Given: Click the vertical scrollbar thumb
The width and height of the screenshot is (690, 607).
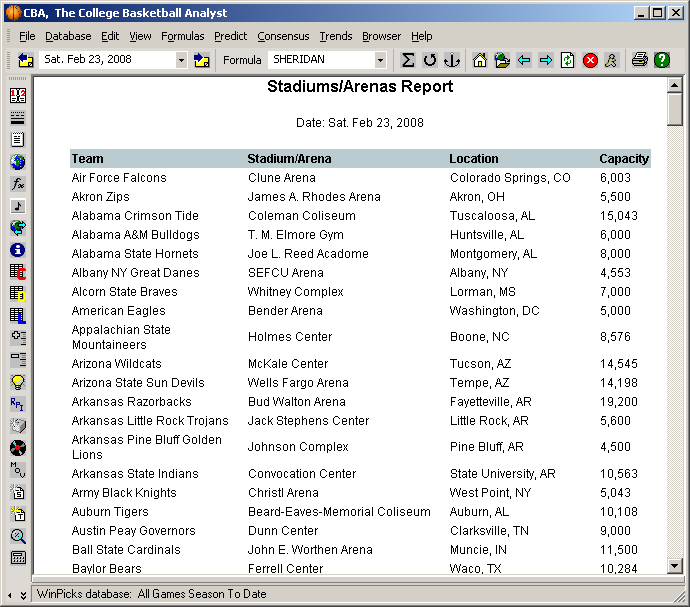Looking at the screenshot, I should [x=674, y=110].
